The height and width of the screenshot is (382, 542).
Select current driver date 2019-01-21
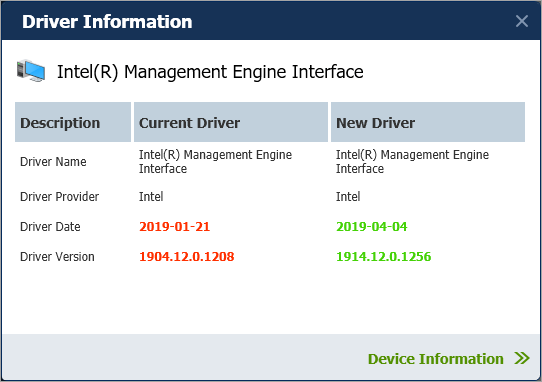click(x=175, y=226)
